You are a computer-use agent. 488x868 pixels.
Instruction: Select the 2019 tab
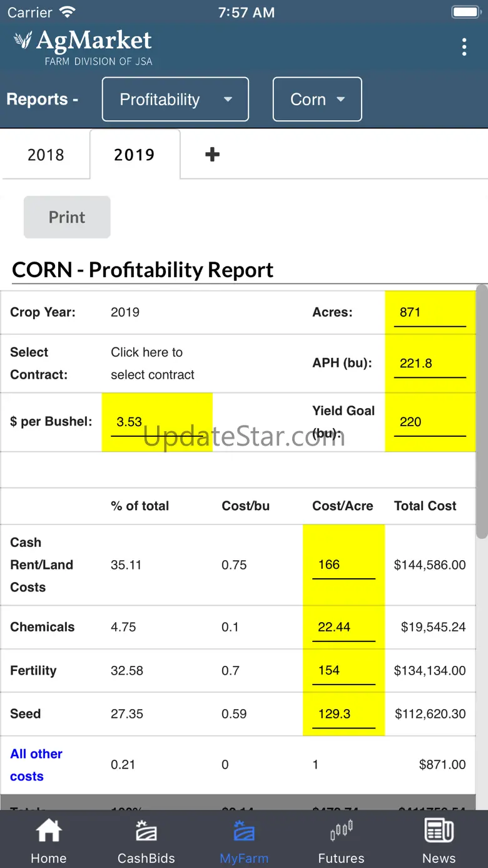coord(135,155)
